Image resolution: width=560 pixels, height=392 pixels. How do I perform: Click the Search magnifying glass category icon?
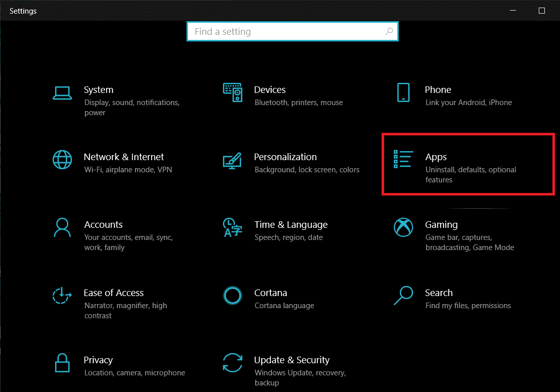tap(403, 296)
